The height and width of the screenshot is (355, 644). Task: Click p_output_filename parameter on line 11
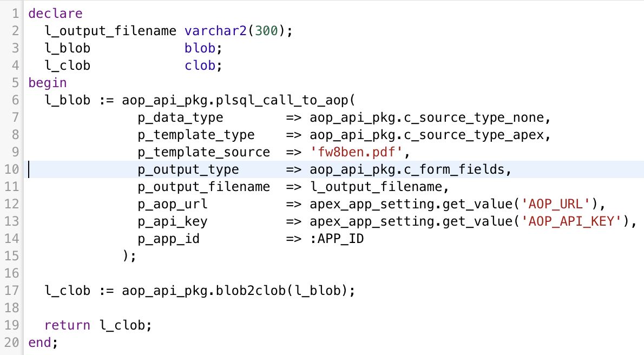(203, 187)
